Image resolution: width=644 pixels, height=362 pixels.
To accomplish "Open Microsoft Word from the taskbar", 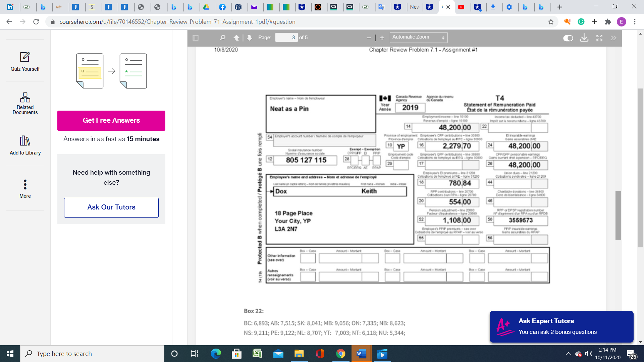I will click(361, 354).
